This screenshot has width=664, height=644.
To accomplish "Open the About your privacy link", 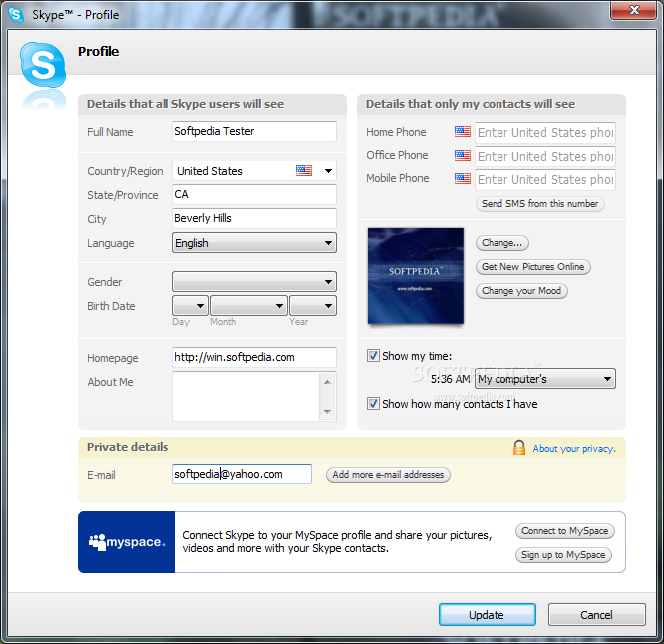I will (574, 449).
